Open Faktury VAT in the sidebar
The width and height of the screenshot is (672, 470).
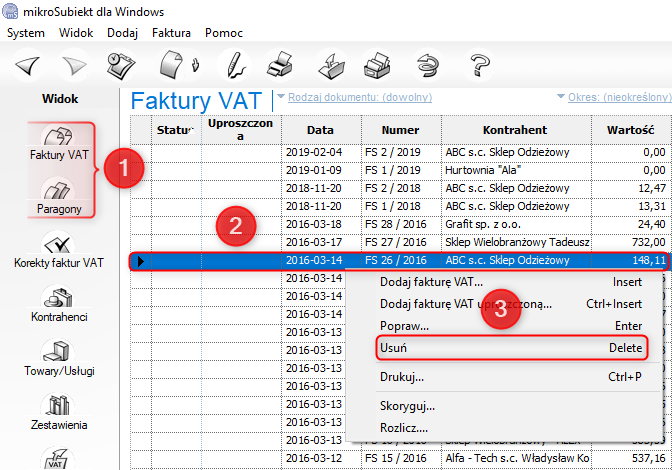pyautogui.click(x=59, y=143)
